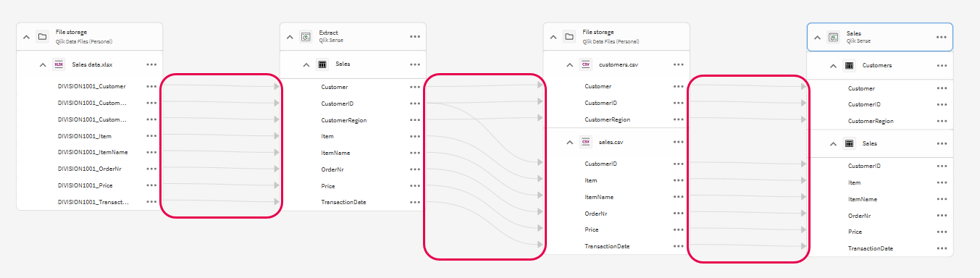Select CustomerID field in Extract Sales table
The height and width of the screenshot is (278, 980).
pyautogui.click(x=337, y=104)
